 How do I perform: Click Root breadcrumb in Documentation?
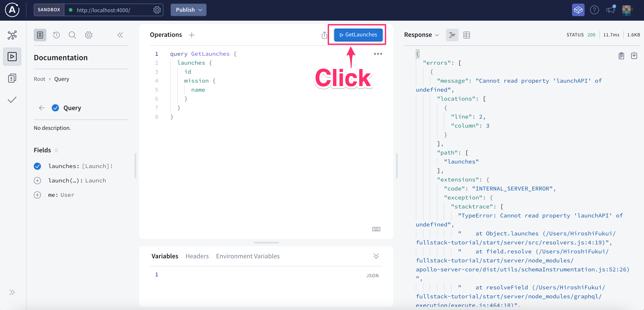click(x=40, y=79)
